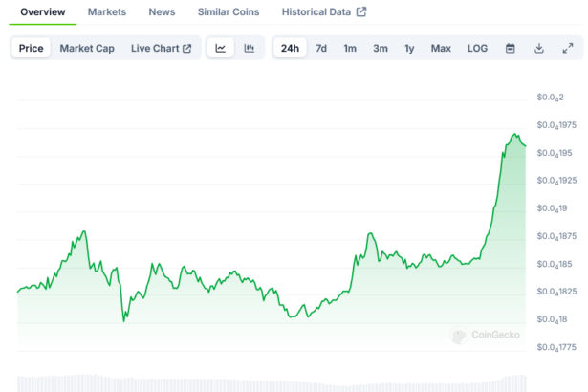588x392 pixels.
Task: Select the line chart view icon
Action: click(221, 48)
